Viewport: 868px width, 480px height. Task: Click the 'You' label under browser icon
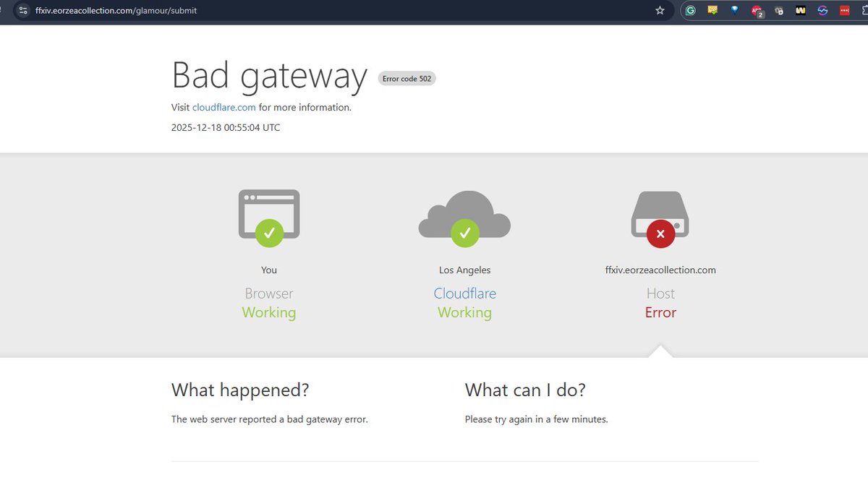269,270
